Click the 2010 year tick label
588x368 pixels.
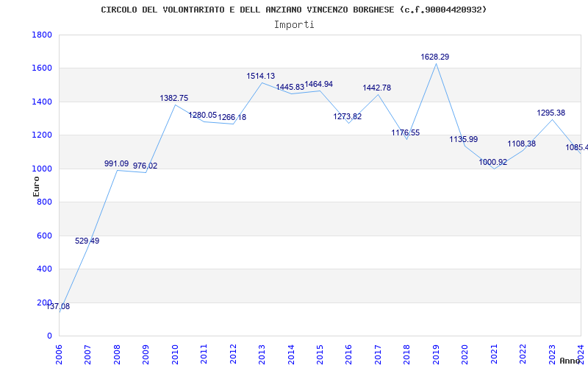175,353
